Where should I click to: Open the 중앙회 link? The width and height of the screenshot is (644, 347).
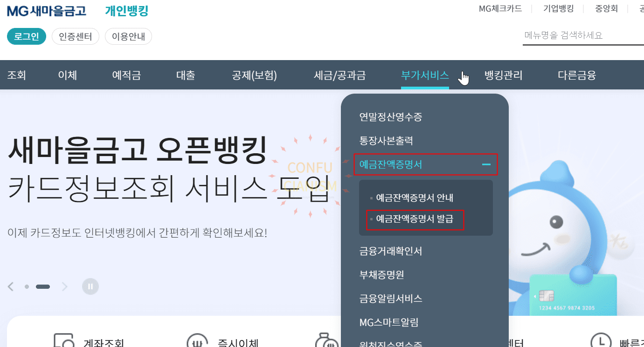(606, 8)
